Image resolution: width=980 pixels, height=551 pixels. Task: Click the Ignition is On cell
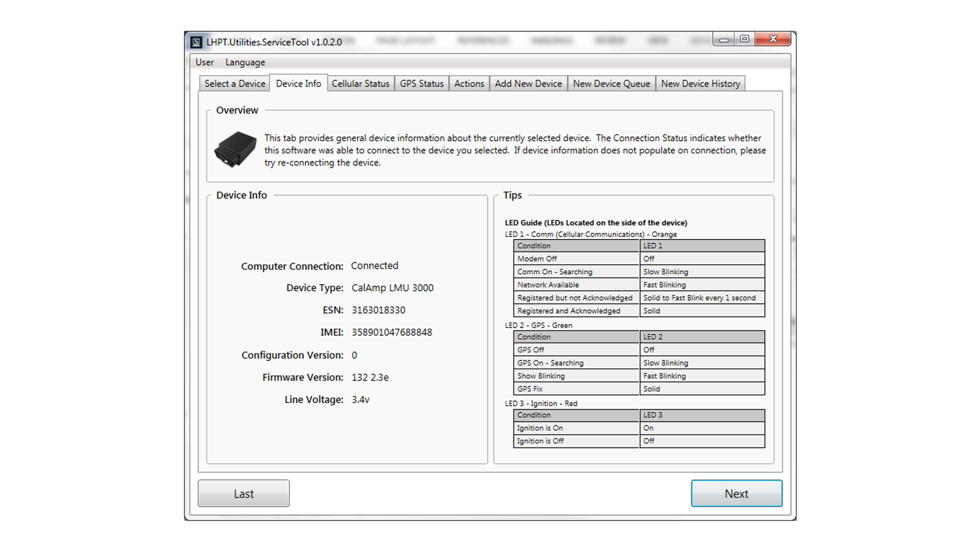coord(577,428)
